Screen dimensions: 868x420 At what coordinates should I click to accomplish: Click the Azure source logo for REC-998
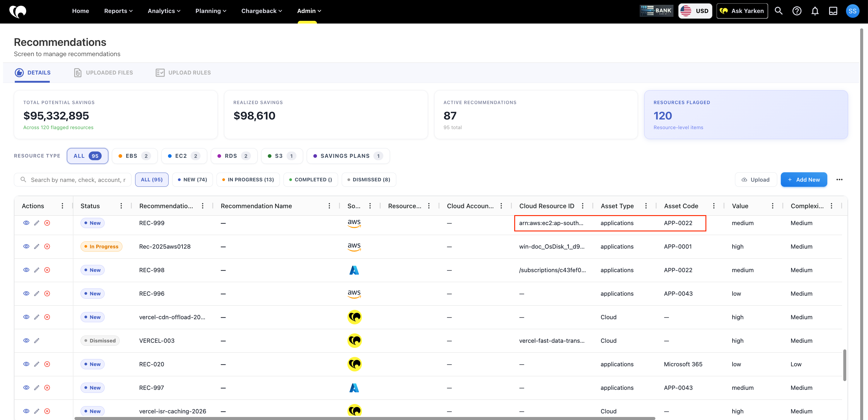coord(354,270)
